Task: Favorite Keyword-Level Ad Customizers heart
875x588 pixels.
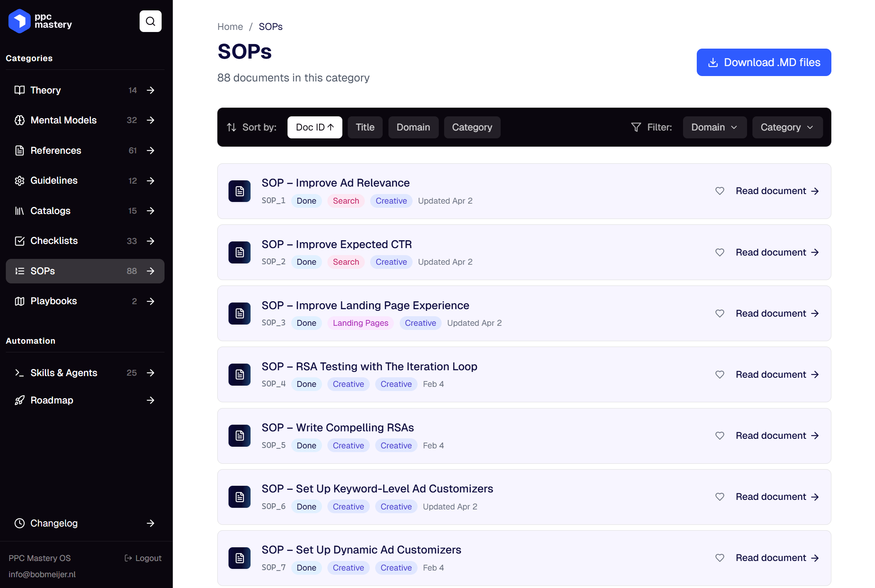Action: pos(720,497)
